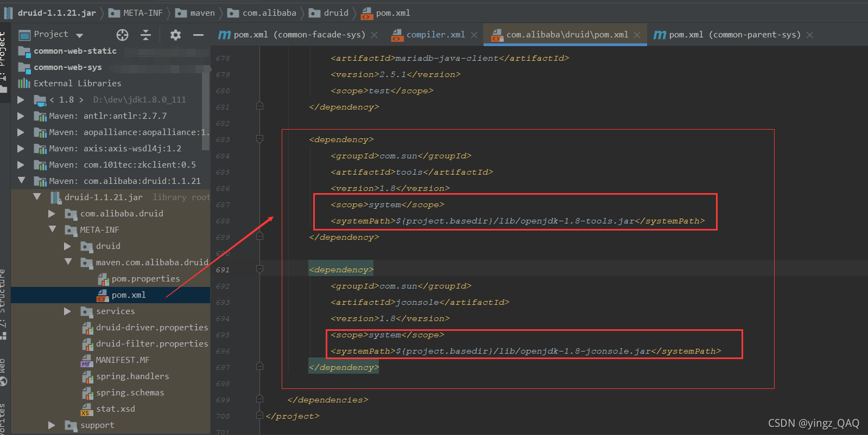Image resolution: width=868 pixels, height=435 pixels.
Task: Click the pom.xml file icon in breadcrumb
Action: click(x=367, y=13)
